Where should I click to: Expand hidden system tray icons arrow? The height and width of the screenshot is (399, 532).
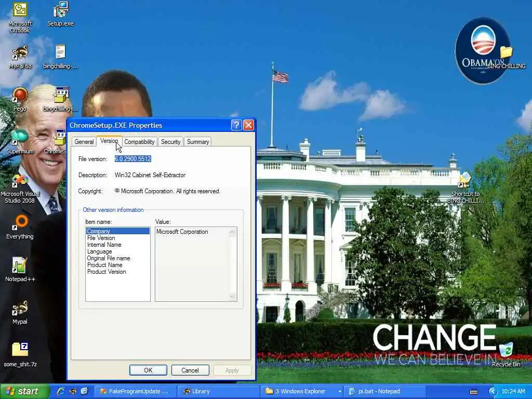493,392
